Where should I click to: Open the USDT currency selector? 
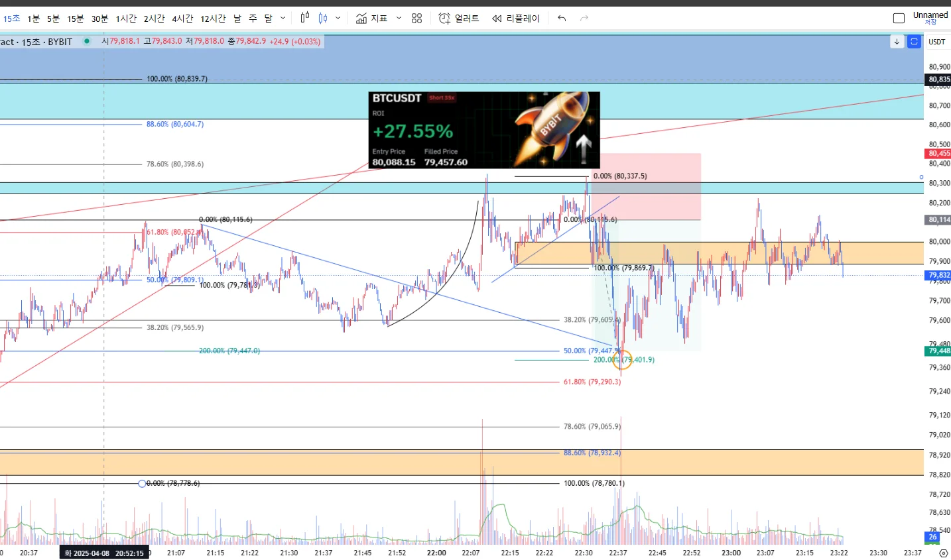(x=937, y=42)
